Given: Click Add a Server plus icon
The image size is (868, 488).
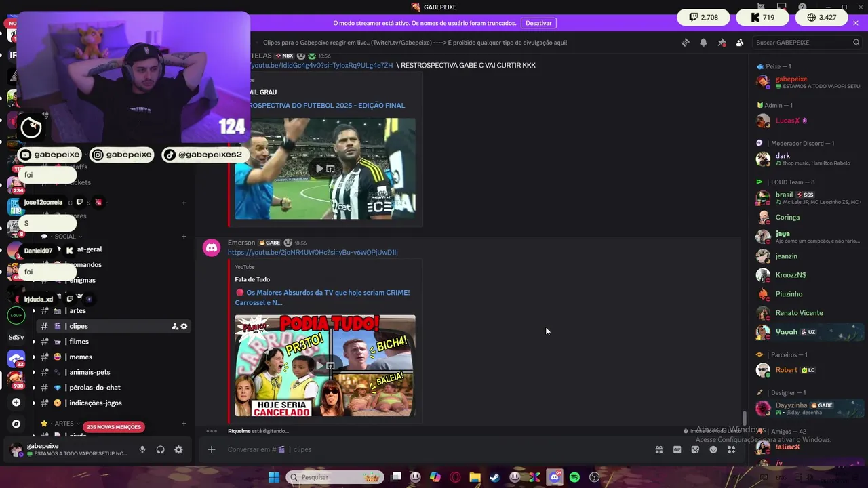Looking at the screenshot, I should [x=16, y=402].
